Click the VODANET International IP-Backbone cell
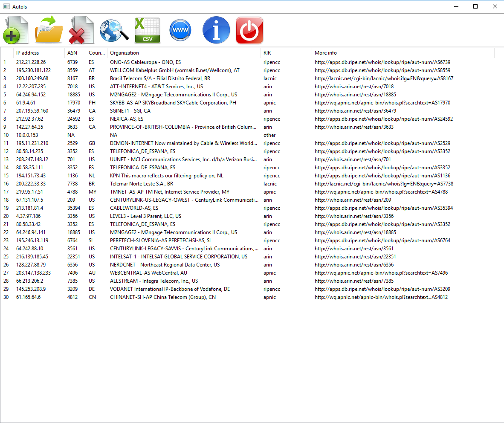The image size is (504, 423). pyautogui.click(x=170, y=289)
